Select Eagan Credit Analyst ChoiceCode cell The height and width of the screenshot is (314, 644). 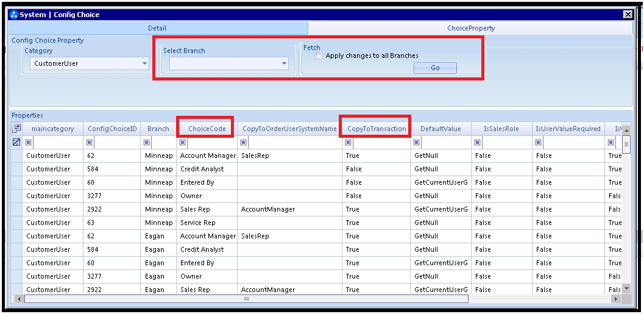[207, 249]
